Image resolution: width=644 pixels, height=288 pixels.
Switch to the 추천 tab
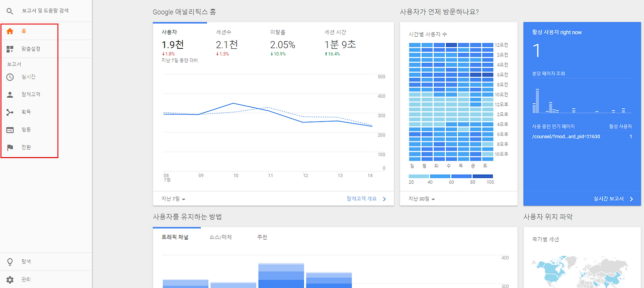pos(262,237)
